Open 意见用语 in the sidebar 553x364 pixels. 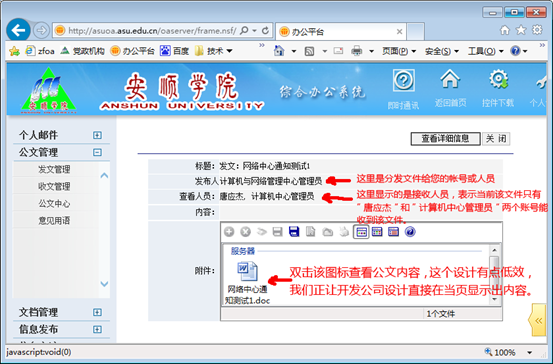[x=54, y=221]
